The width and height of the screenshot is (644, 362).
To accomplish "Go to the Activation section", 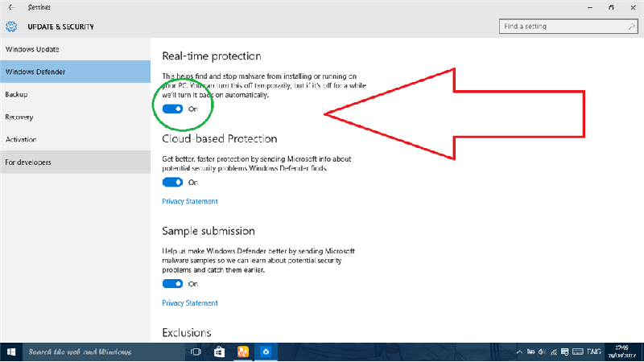I will (x=75, y=139).
